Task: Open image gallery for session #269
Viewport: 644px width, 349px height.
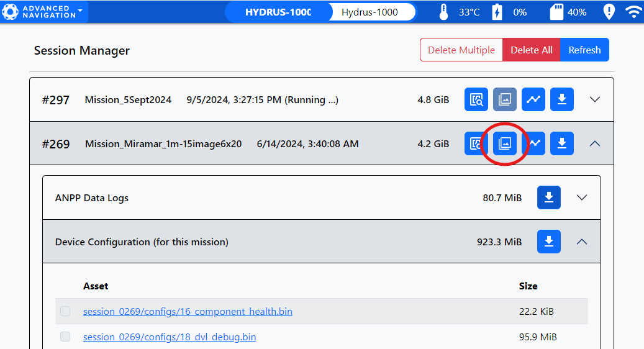Action: 505,143
